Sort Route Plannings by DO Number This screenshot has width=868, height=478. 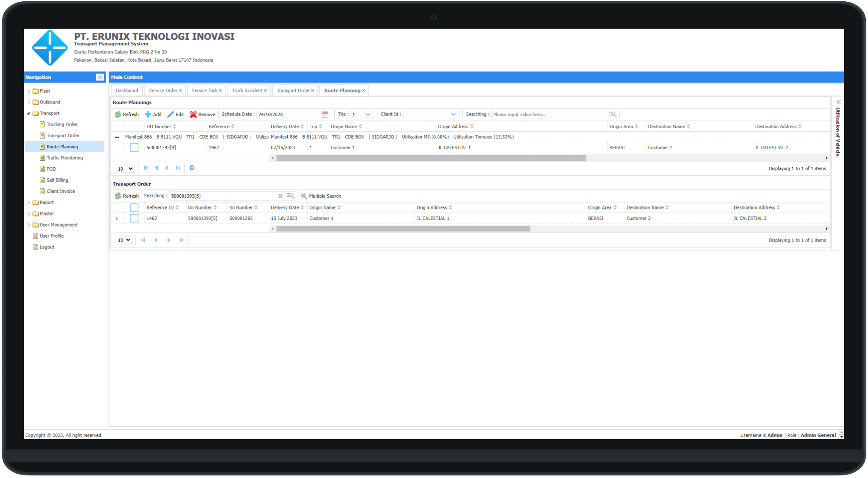161,127
